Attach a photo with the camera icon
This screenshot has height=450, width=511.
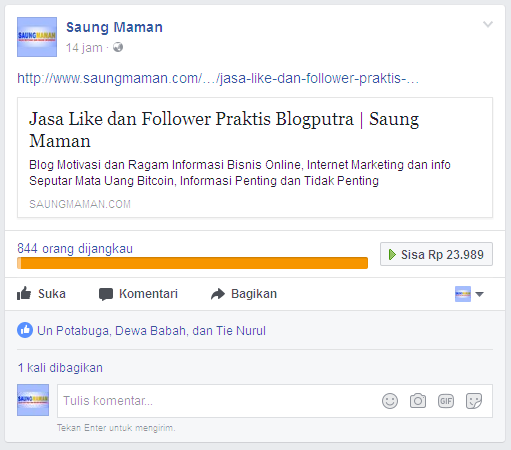tap(418, 401)
